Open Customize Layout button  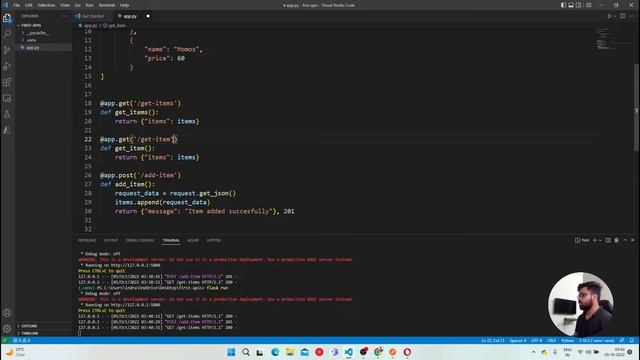coord(589,5)
